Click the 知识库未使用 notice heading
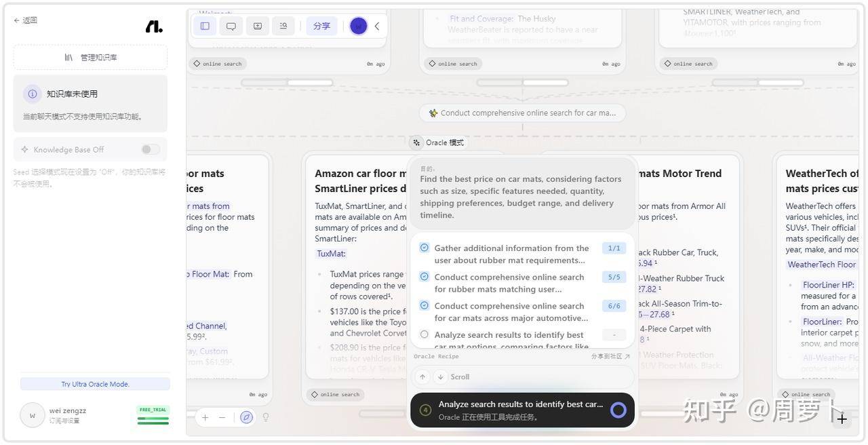868x445 pixels. [x=72, y=94]
